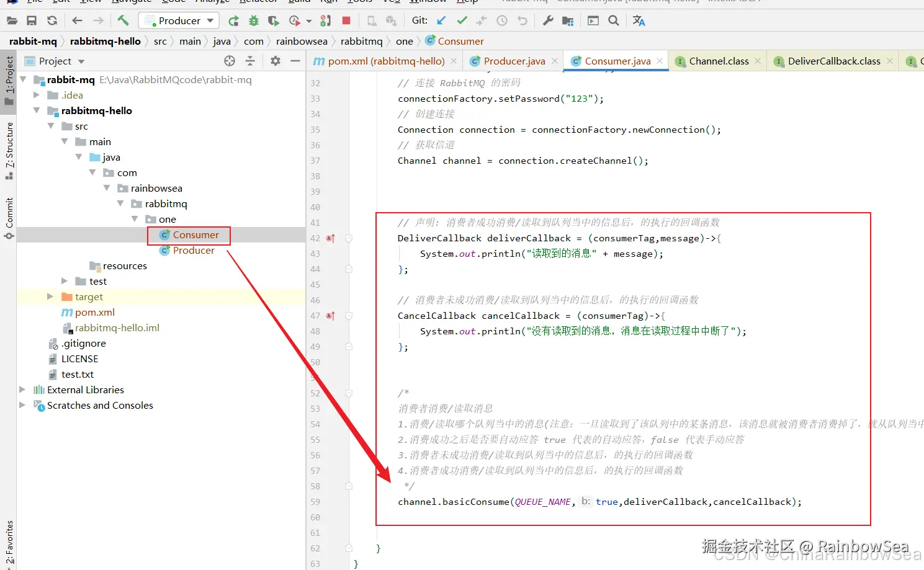The image size is (924, 570).
Task: Roll back changes with the undo icon
Action: tap(523, 21)
